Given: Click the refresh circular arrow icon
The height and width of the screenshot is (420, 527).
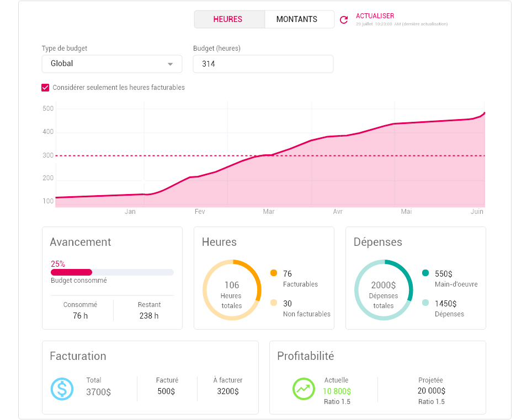Looking at the screenshot, I should [343, 20].
